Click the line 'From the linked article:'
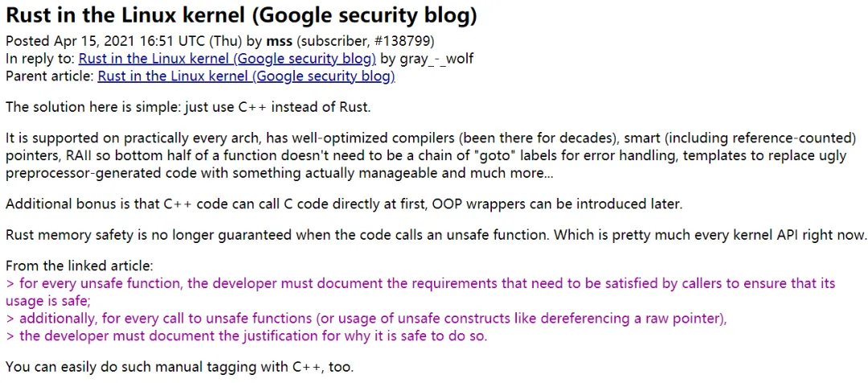This screenshot has width=868, height=383. 79,266
